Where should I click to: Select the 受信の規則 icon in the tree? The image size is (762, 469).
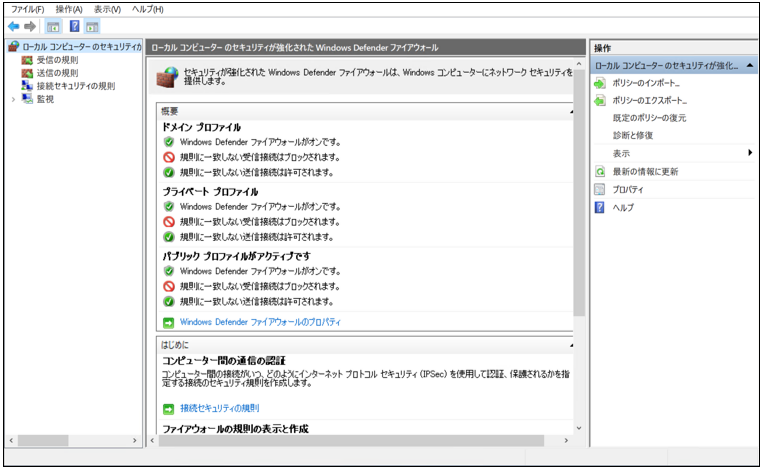(27, 60)
